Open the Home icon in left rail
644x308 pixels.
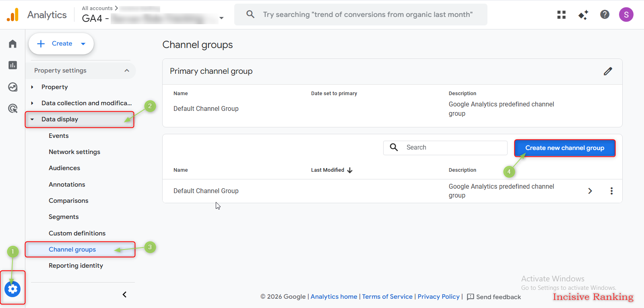click(12, 44)
